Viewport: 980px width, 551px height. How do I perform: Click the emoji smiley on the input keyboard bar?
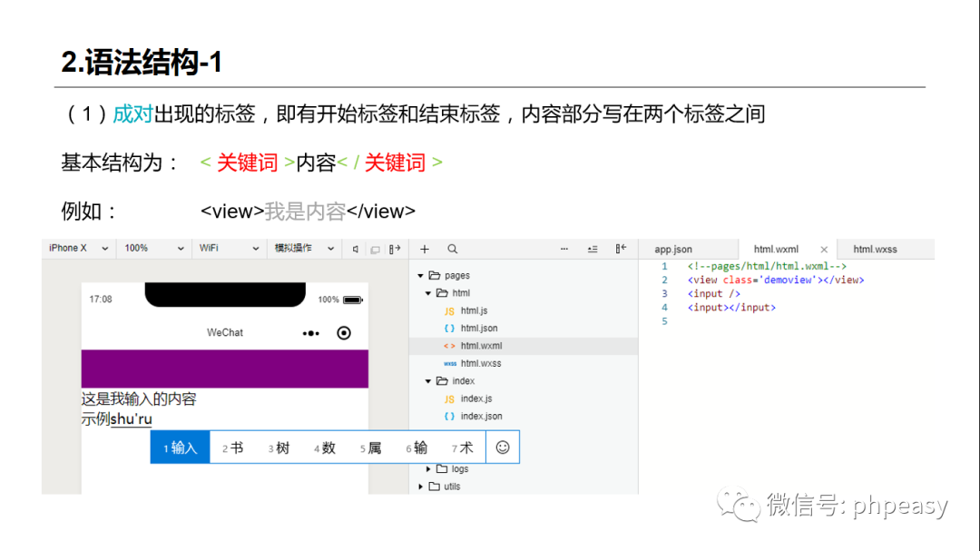click(x=503, y=447)
